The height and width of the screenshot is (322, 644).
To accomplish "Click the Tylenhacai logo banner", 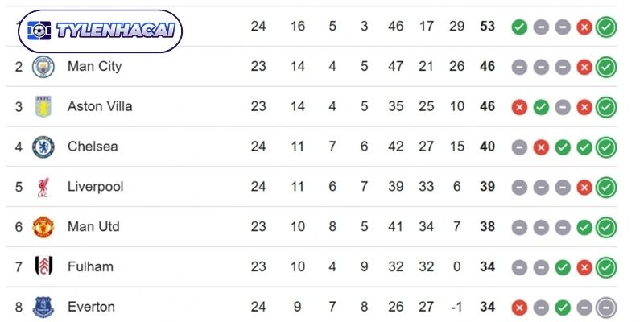I will (99, 30).
